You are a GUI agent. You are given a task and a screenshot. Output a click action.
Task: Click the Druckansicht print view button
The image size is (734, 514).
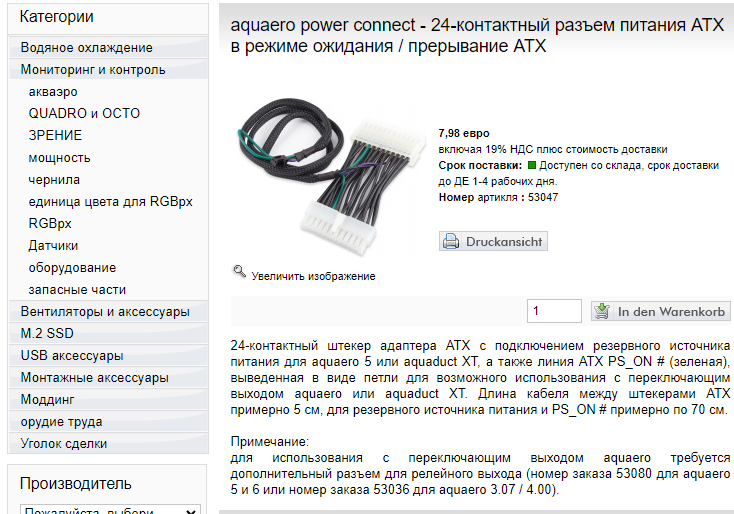click(x=493, y=241)
